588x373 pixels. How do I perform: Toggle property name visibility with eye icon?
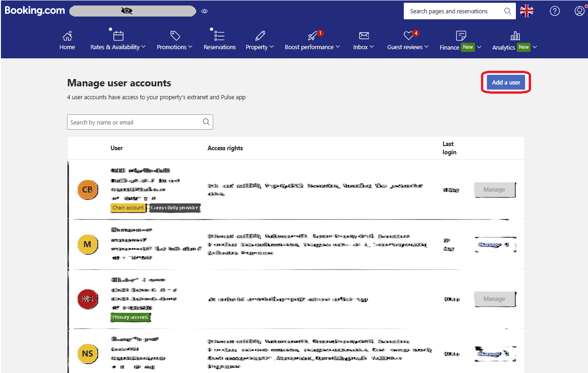204,11
